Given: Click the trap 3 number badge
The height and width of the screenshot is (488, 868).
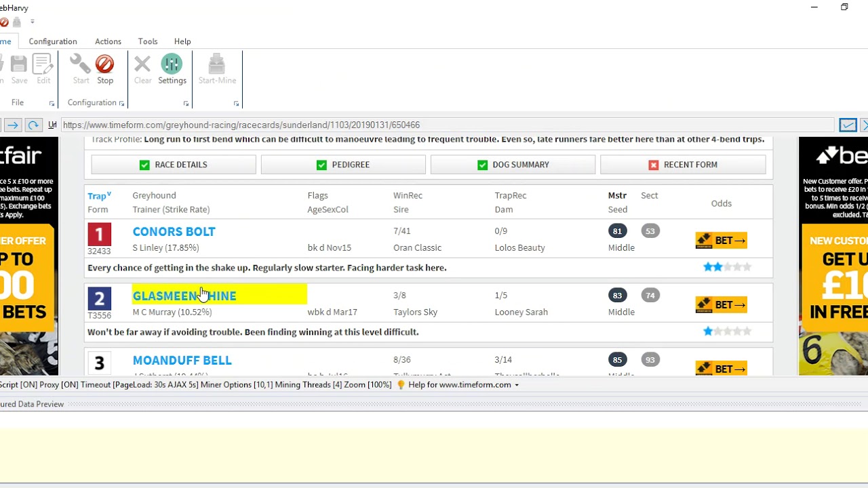Looking at the screenshot, I should pyautogui.click(x=99, y=363).
